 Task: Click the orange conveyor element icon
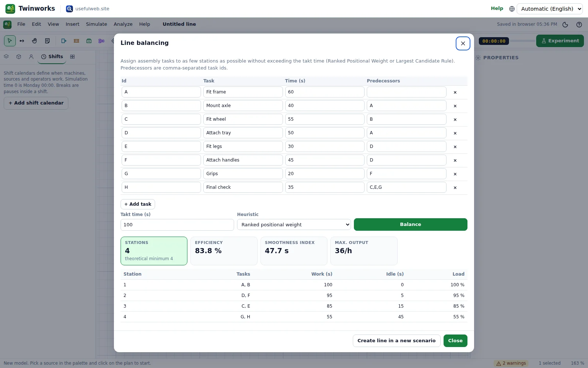tap(76, 41)
